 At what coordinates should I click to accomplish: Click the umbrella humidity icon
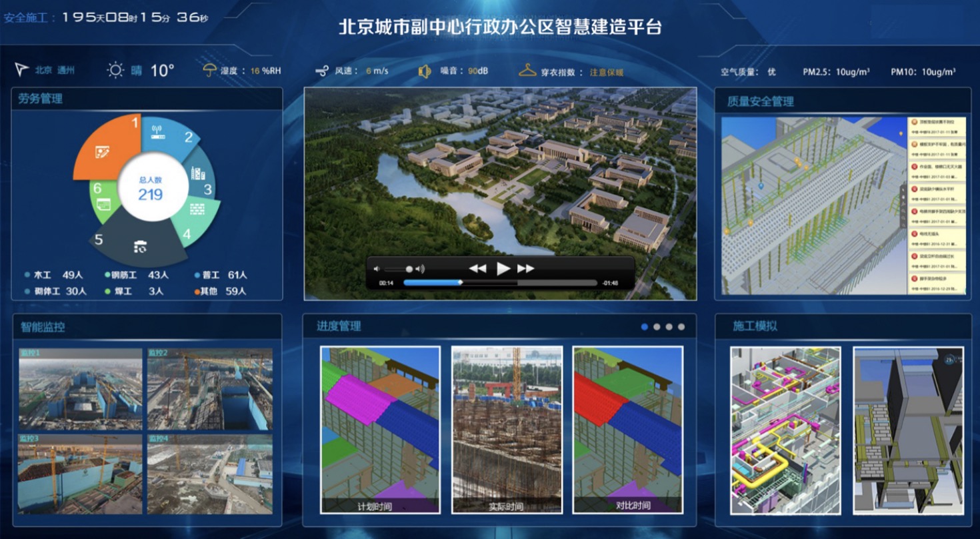[210, 70]
